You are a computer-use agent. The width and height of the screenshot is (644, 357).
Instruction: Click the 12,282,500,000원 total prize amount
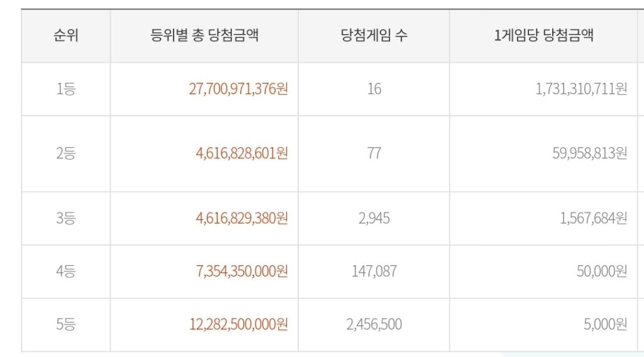click(x=238, y=325)
